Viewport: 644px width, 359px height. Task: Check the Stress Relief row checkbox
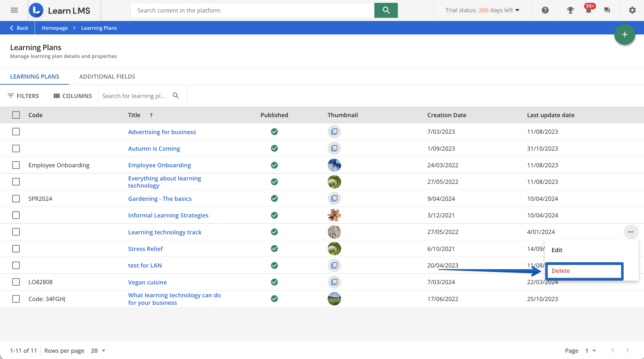click(x=16, y=248)
